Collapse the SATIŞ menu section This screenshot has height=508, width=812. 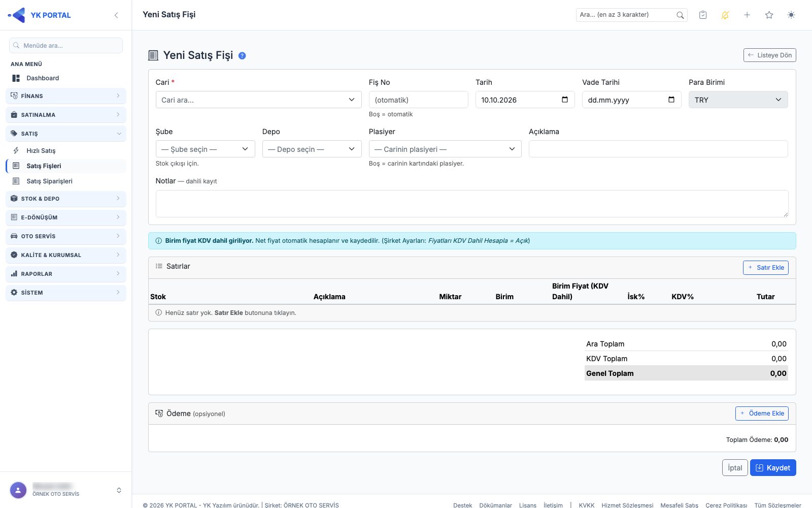(x=66, y=134)
